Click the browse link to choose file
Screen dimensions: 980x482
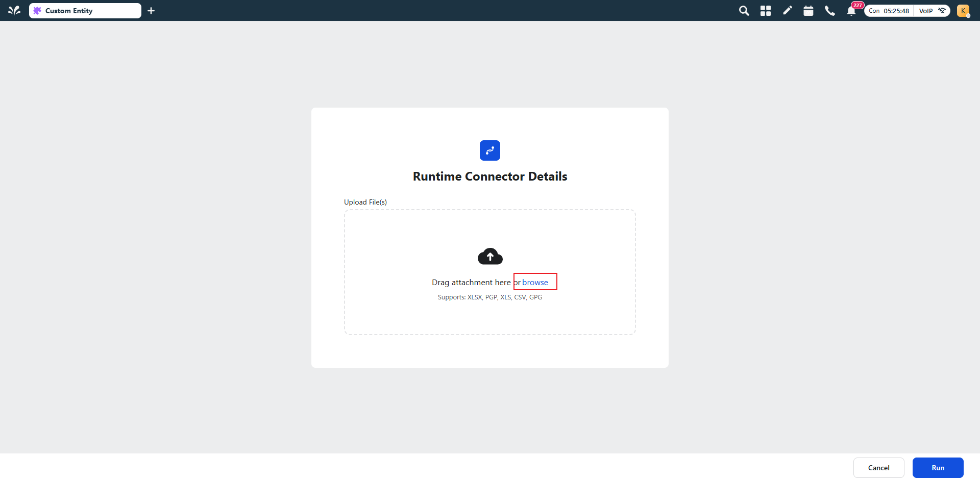[x=535, y=282]
